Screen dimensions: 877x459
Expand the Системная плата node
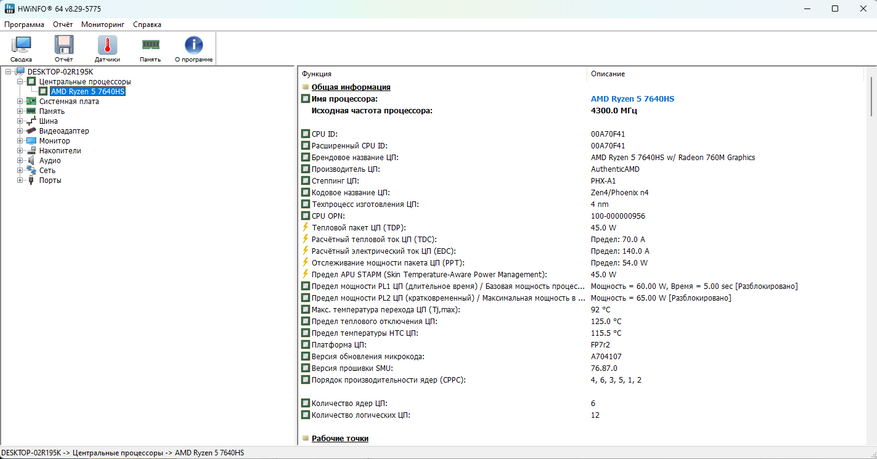point(20,101)
